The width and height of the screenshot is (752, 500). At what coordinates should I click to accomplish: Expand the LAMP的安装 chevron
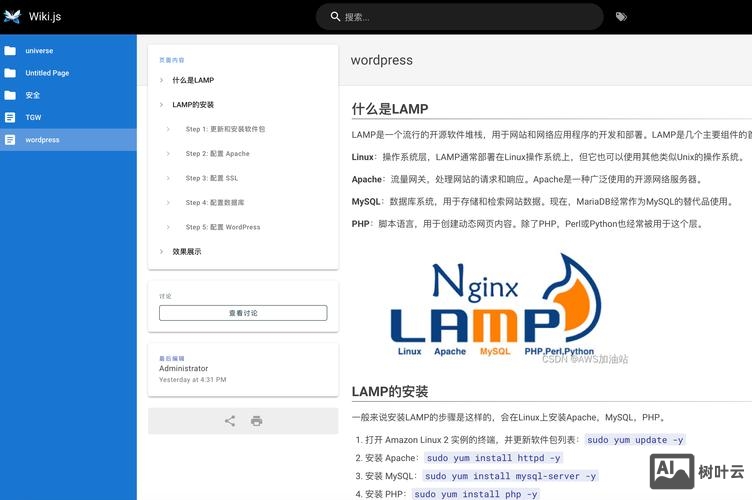(162, 105)
